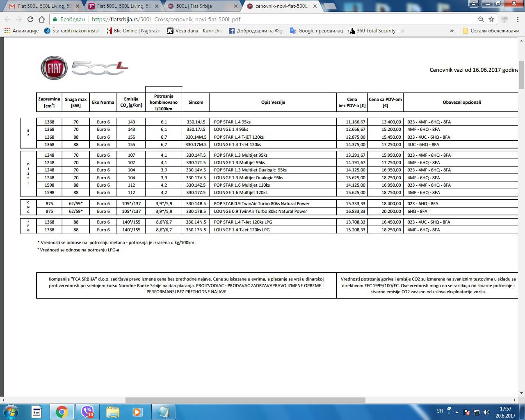525x420 pixels.
Task: Click 'POP STAR 1.3 Multijet Dualogic 95ks' cell
Action: 250,170
